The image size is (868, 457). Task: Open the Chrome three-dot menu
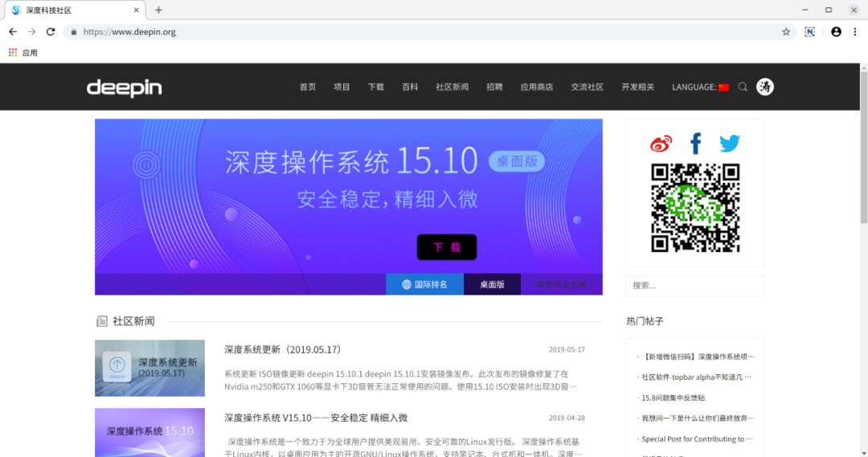point(855,31)
